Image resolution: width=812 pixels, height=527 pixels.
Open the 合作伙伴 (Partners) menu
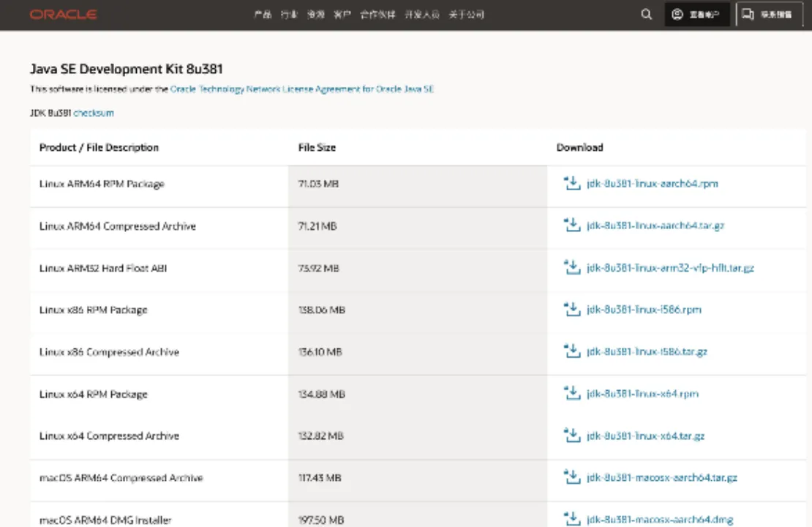pyautogui.click(x=377, y=15)
